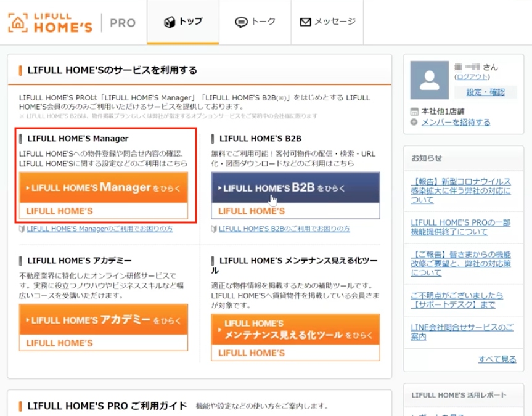The height and width of the screenshot is (416, 532).
Task: Click Managerのご利用でお困りの方 help link
Action: tap(100, 229)
